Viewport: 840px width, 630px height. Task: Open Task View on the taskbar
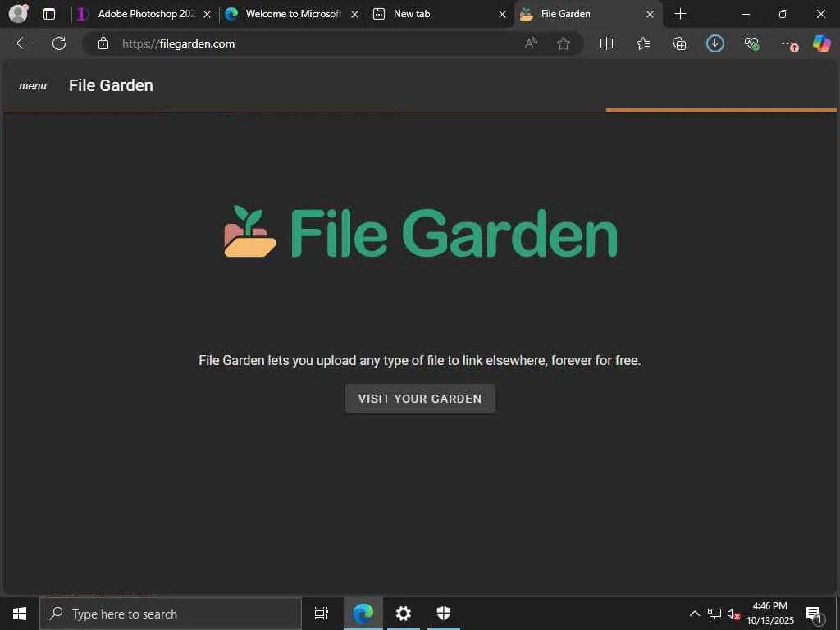pyautogui.click(x=322, y=614)
